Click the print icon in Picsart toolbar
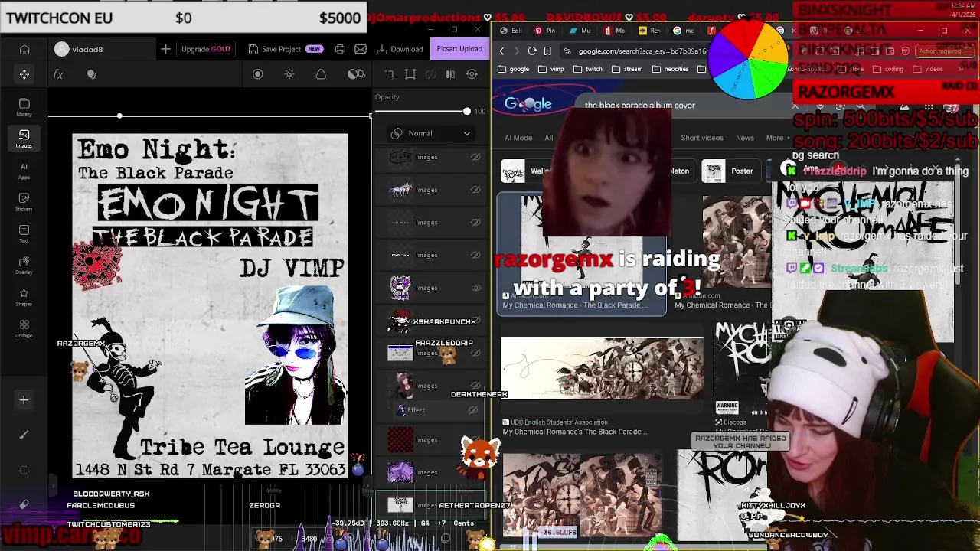 pos(340,49)
